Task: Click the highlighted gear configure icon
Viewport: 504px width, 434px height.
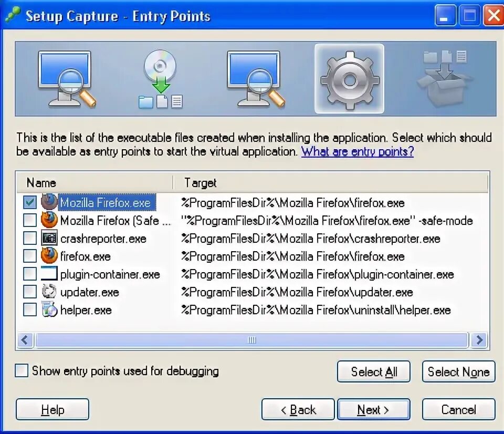Action: [350, 79]
